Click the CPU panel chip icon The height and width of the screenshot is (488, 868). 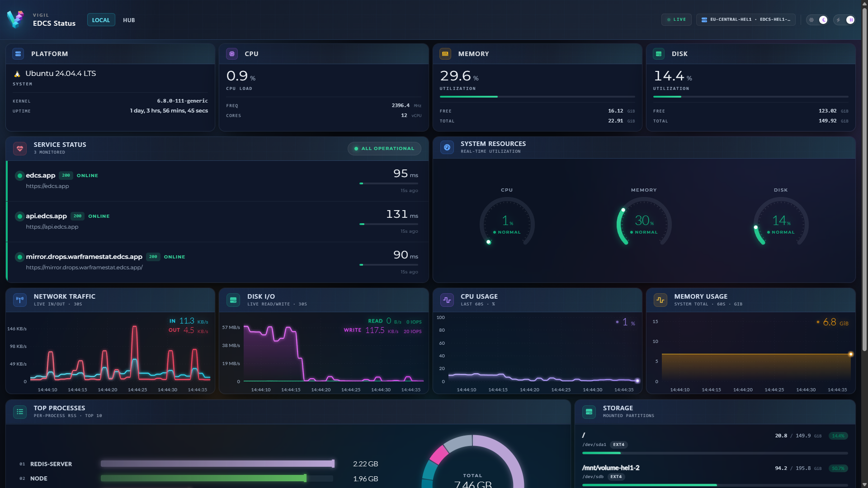[x=232, y=54]
